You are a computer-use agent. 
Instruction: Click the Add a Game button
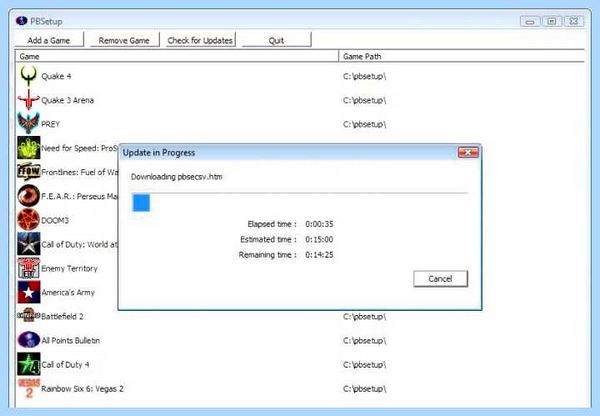click(x=49, y=40)
